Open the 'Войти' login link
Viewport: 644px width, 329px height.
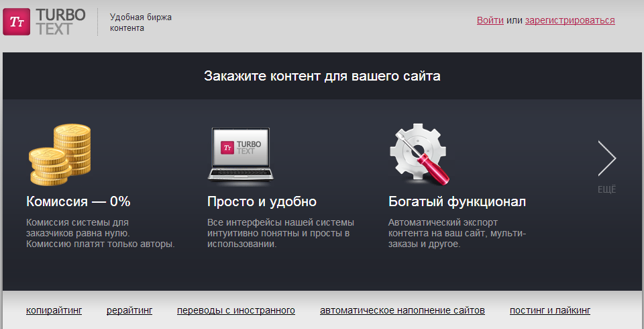pyautogui.click(x=490, y=20)
